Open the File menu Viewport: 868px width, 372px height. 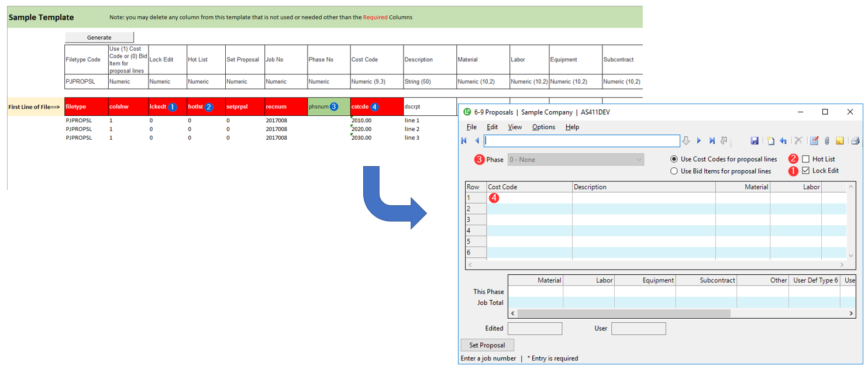tap(471, 127)
